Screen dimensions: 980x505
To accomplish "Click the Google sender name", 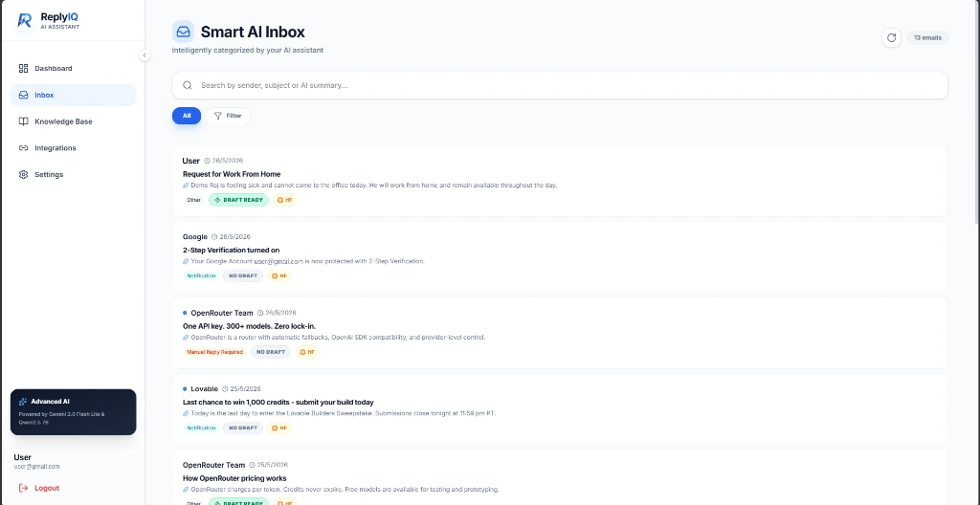I will pyautogui.click(x=195, y=237).
